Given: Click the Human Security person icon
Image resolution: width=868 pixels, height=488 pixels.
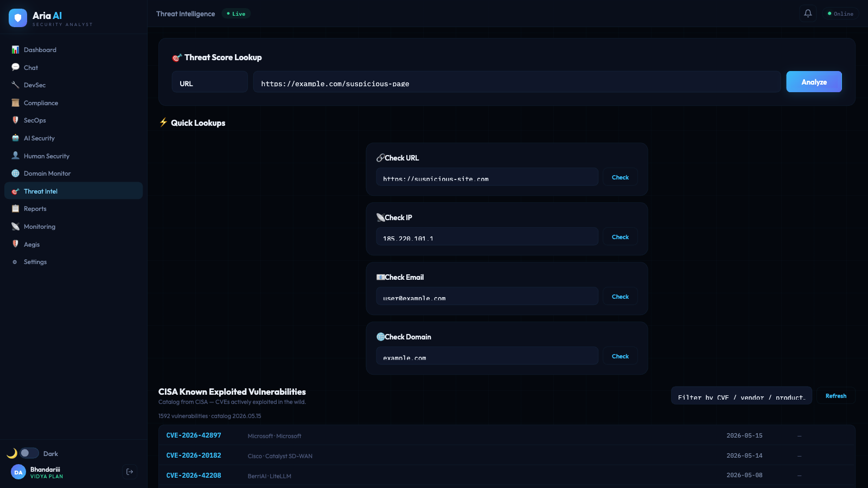Looking at the screenshot, I should coord(15,156).
